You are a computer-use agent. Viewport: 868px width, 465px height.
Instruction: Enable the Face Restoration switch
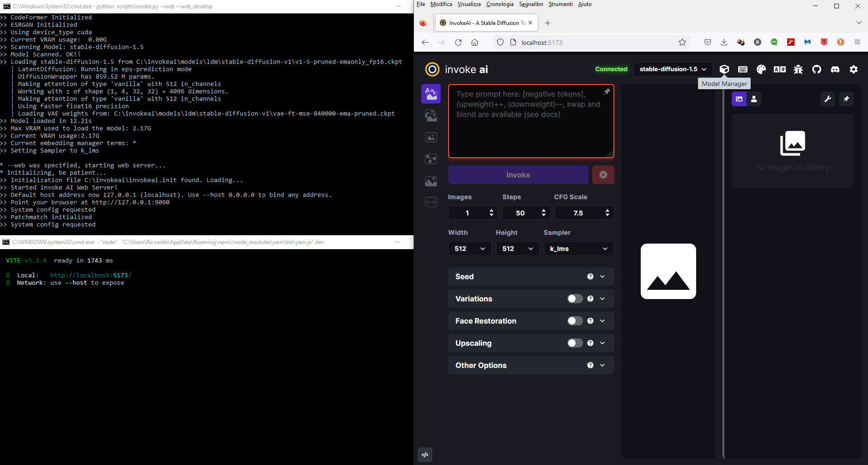tap(575, 321)
